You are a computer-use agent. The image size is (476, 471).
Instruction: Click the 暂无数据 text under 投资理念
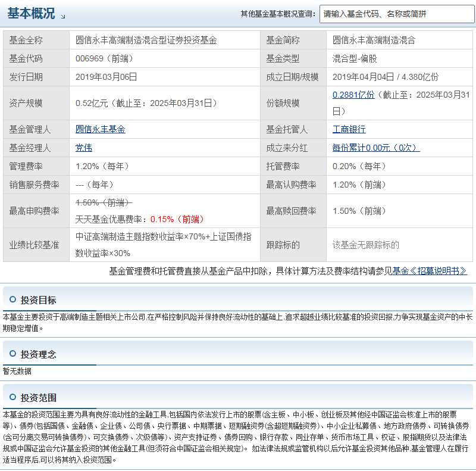[17, 371]
